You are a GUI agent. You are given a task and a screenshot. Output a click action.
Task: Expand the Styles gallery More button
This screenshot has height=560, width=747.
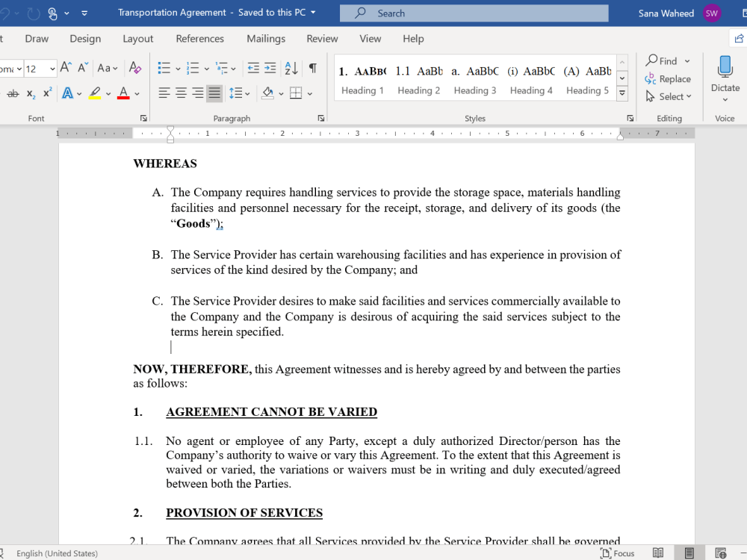[622, 94]
